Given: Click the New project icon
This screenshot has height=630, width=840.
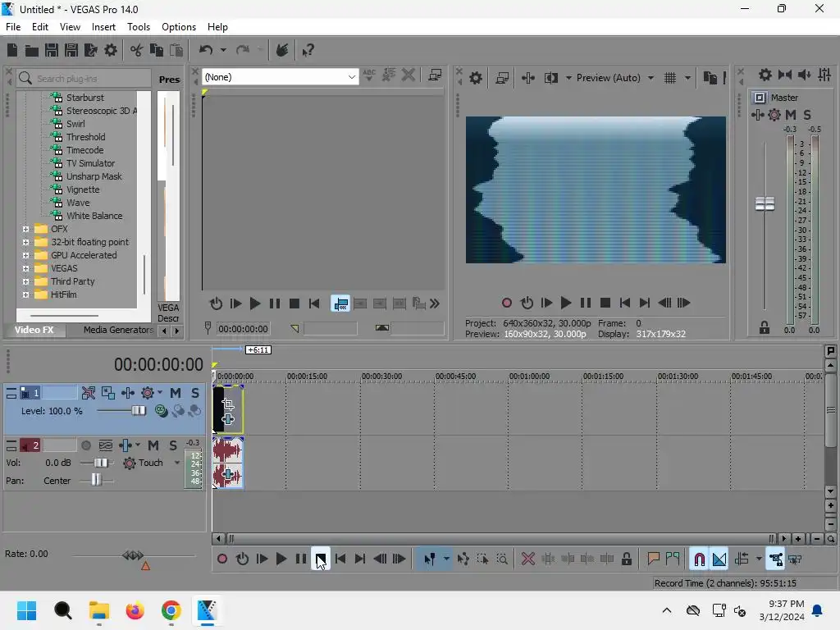Looking at the screenshot, I should tap(12, 50).
